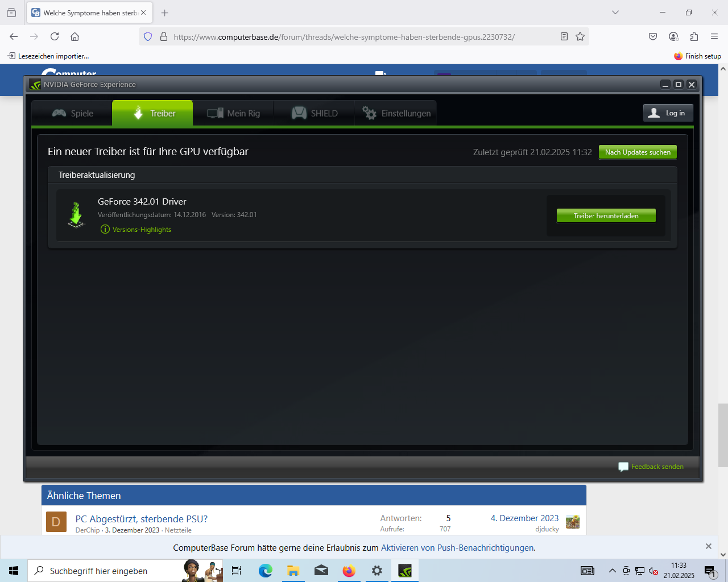The height and width of the screenshot is (582, 728).
Task: Open the Versions-Highlights link
Action: tap(142, 230)
